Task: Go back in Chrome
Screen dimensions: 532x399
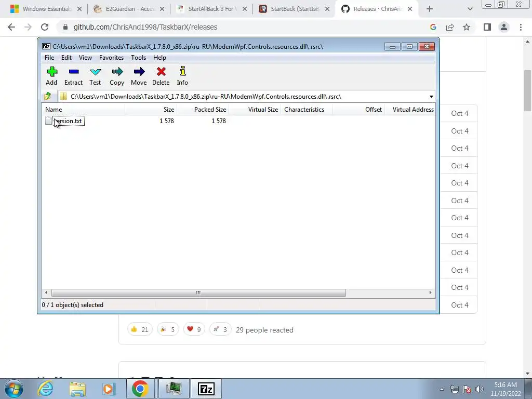Action: pos(11,27)
